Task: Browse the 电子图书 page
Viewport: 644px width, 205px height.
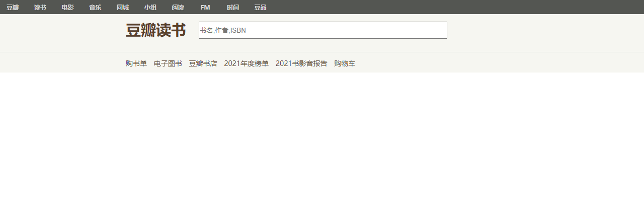Action: click(x=168, y=63)
